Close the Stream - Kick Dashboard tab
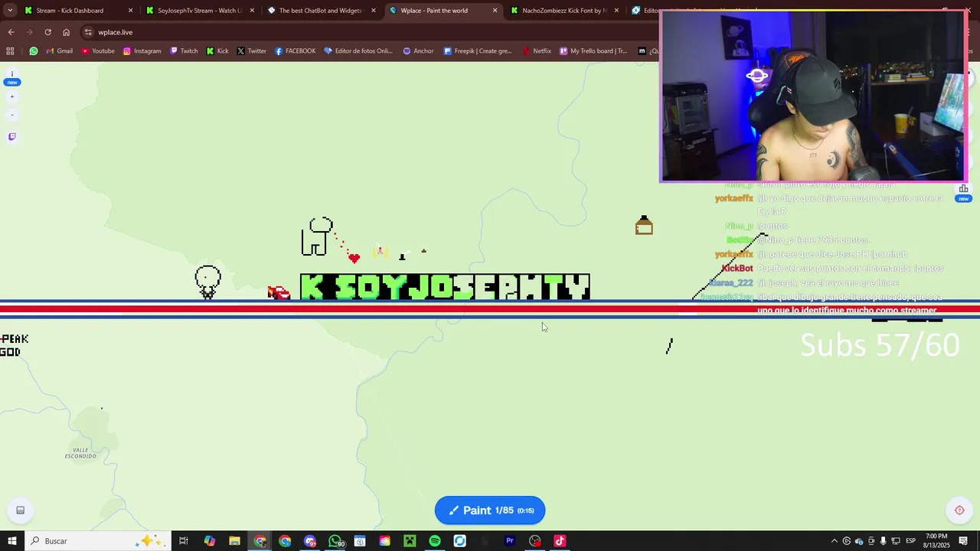The height and width of the screenshot is (551, 980). tap(130, 11)
